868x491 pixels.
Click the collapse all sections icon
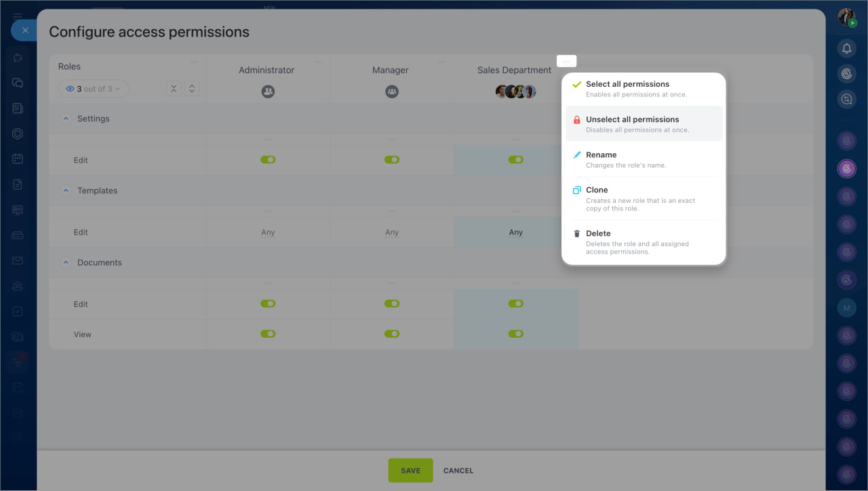click(x=174, y=89)
